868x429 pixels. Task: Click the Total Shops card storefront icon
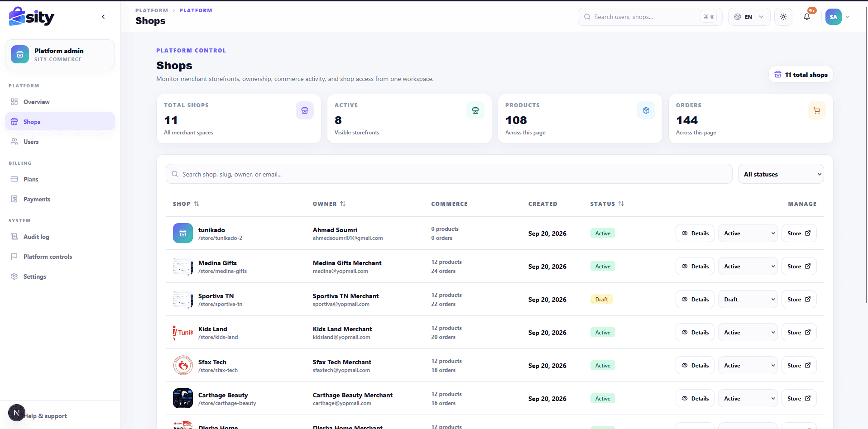(x=305, y=110)
